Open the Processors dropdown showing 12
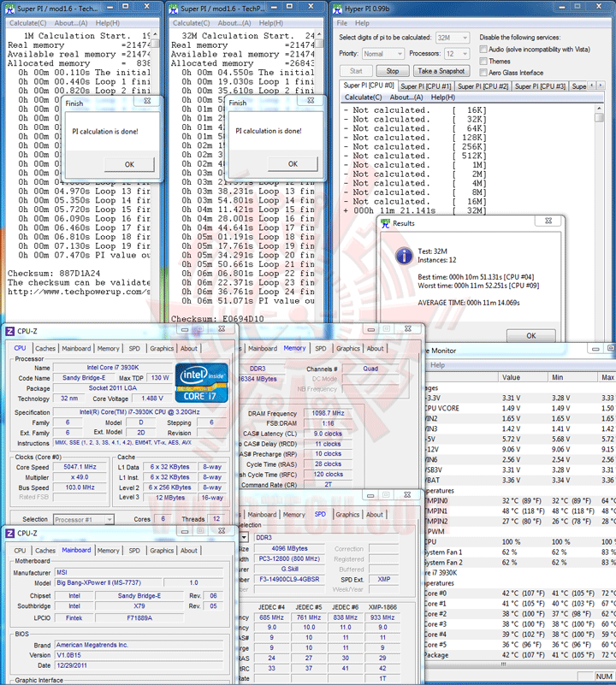The height and width of the screenshot is (685, 616). (458, 54)
